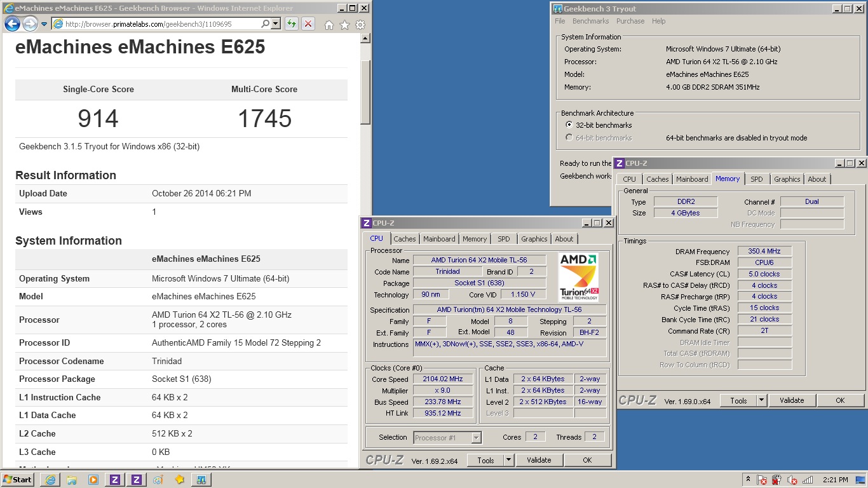This screenshot has width=868, height=488.
Task: Select About tab in the CPU-Z memory window
Action: pos(817,179)
